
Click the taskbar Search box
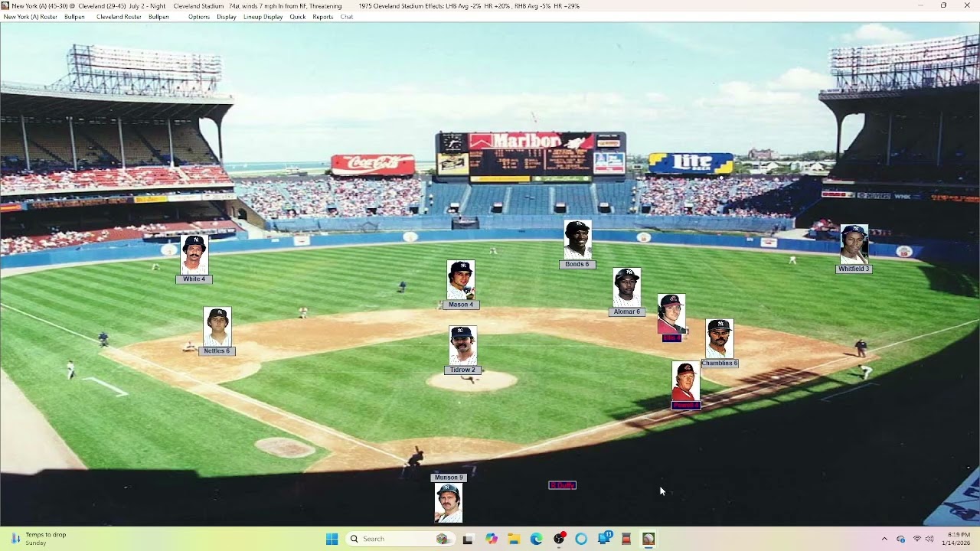(x=400, y=539)
